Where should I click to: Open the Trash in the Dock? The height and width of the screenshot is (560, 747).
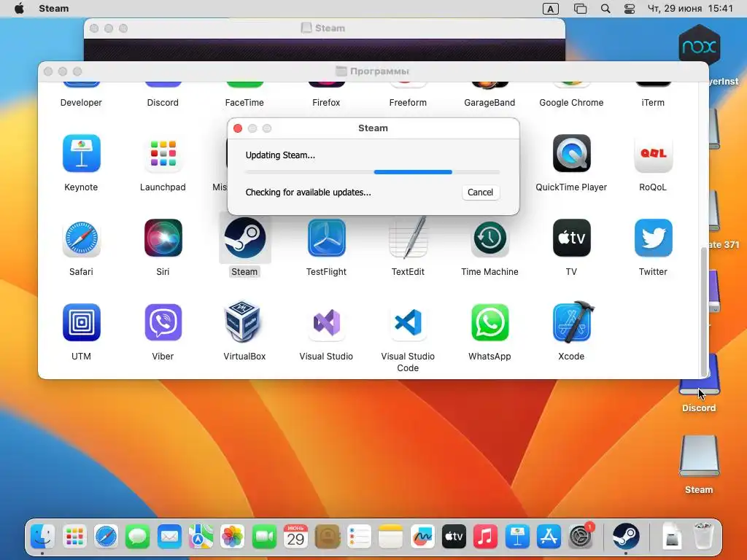[704, 536]
